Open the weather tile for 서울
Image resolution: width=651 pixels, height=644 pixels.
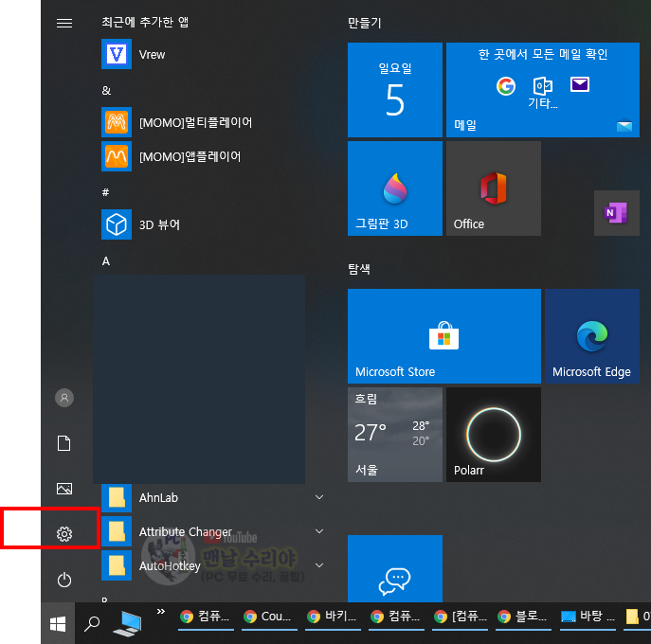point(395,435)
